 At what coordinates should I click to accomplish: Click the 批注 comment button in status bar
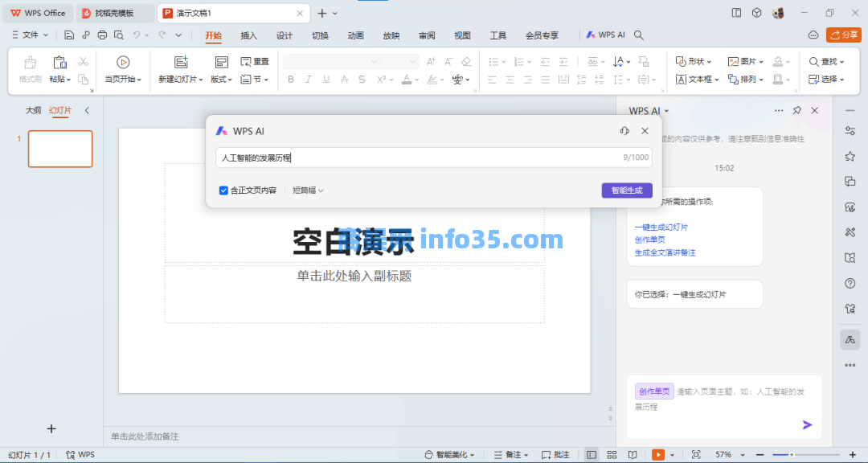(x=555, y=455)
